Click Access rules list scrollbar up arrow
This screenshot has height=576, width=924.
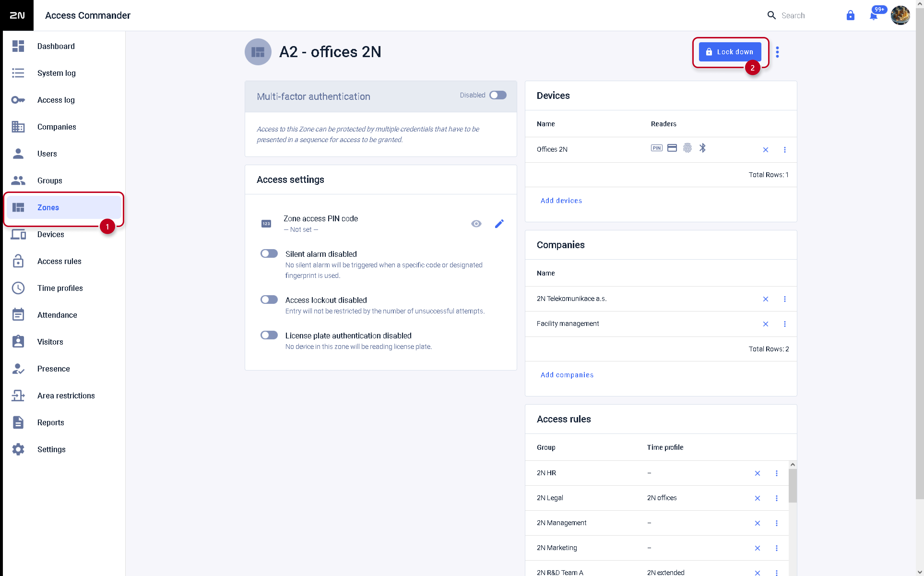tap(792, 465)
